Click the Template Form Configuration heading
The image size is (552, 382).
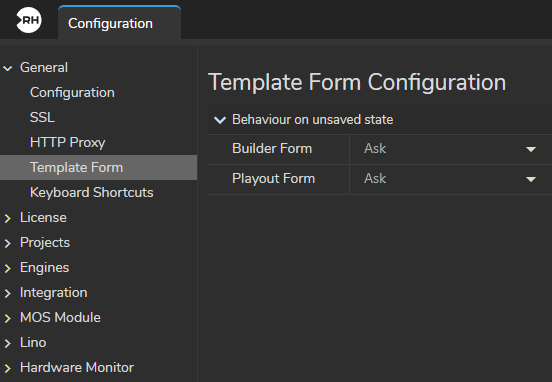pyautogui.click(x=357, y=82)
